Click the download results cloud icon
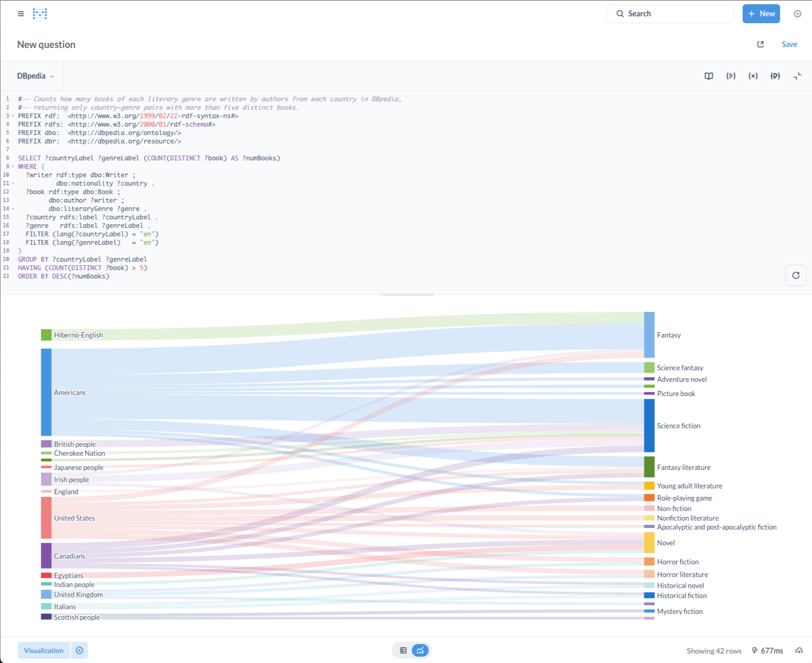The width and height of the screenshot is (812, 663). coord(799,650)
